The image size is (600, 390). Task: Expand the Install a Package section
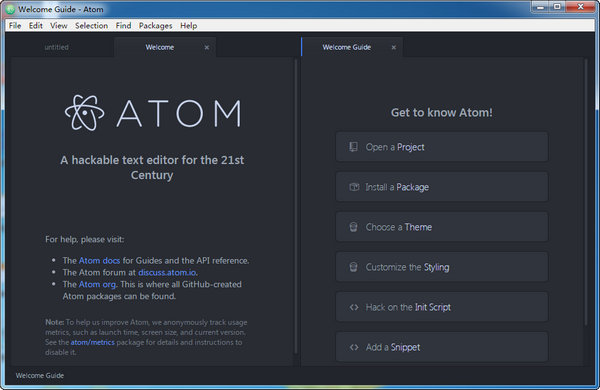click(x=442, y=187)
